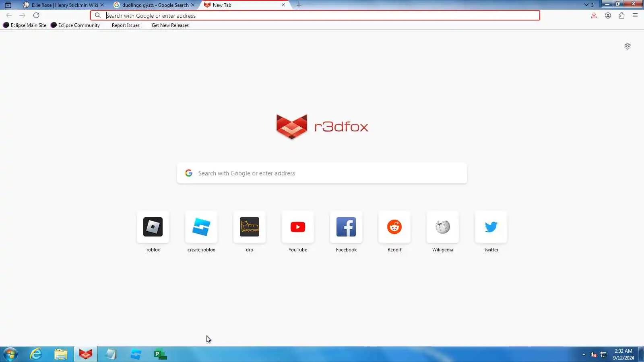Image resolution: width=644 pixels, height=362 pixels.
Task: Open the Report Issues bookmark
Action: click(x=126, y=25)
